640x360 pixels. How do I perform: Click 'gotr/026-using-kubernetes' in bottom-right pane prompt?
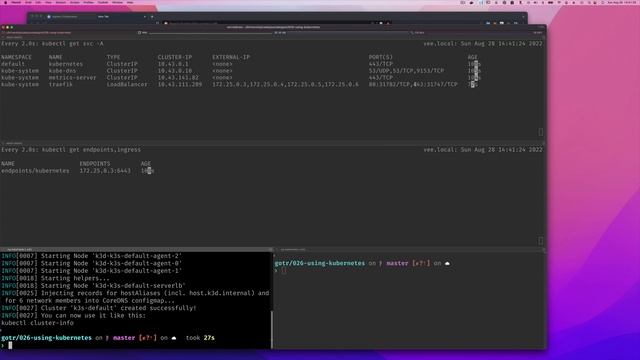[320, 263]
